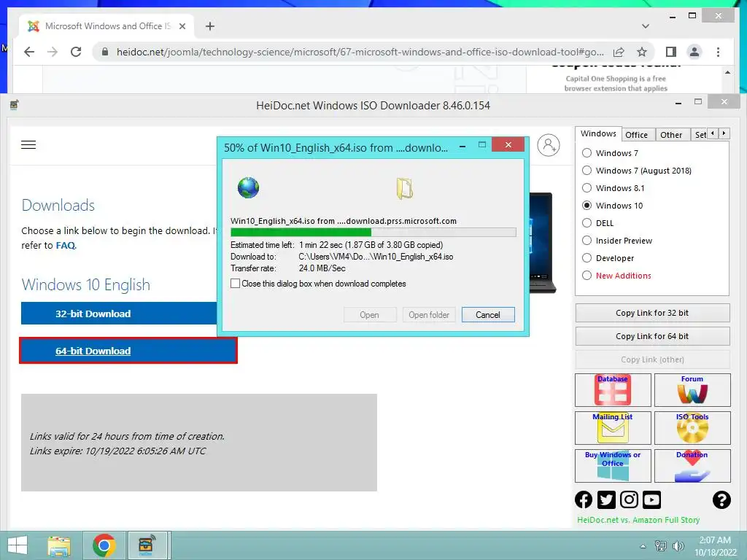The image size is (747, 560).
Task: Click Copy Link for 64 bit
Action: click(x=652, y=336)
